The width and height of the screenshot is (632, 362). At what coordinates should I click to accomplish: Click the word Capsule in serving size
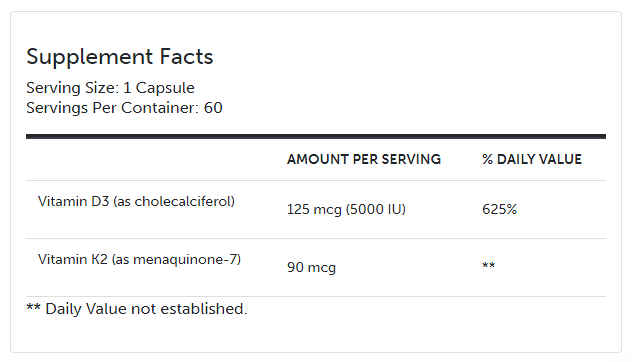tap(165, 88)
